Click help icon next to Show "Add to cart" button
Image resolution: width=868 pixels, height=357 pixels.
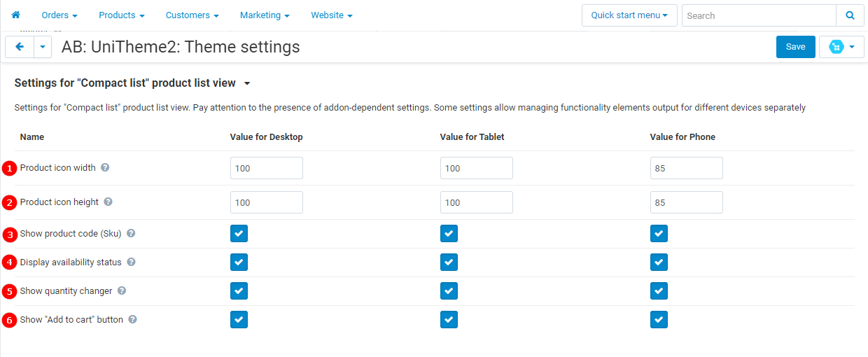tap(132, 320)
